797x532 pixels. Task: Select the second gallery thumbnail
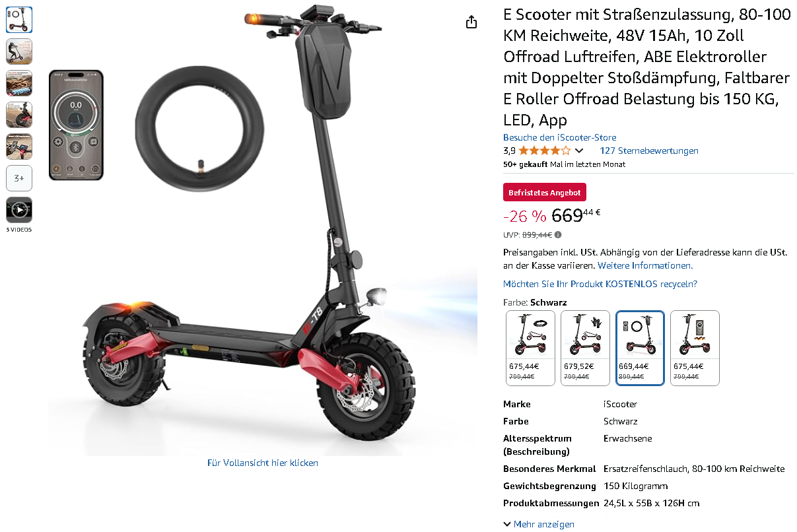pyautogui.click(x=19, y=51)
